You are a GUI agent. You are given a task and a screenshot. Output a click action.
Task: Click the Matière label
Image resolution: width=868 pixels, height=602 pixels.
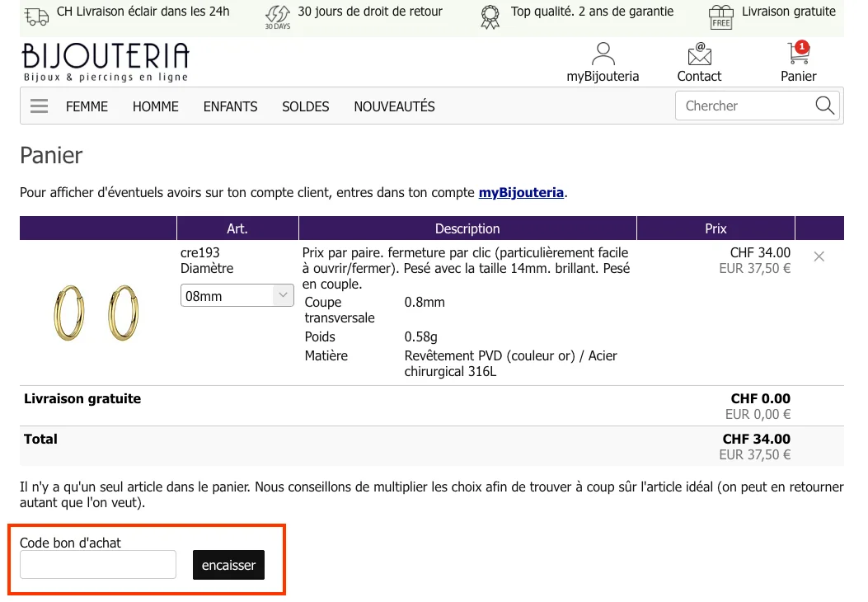click(x=326, y=355)
